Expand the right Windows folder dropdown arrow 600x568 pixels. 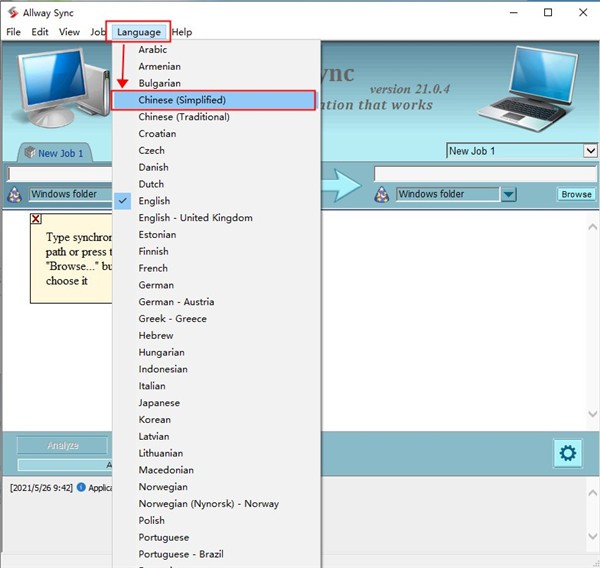pyautogui.click(x=509, y=195)
